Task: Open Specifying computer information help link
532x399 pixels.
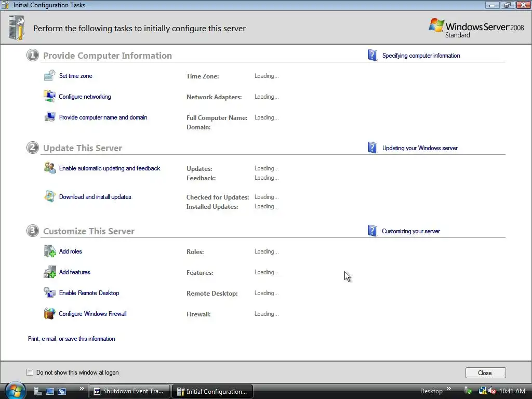Action: 421,55
